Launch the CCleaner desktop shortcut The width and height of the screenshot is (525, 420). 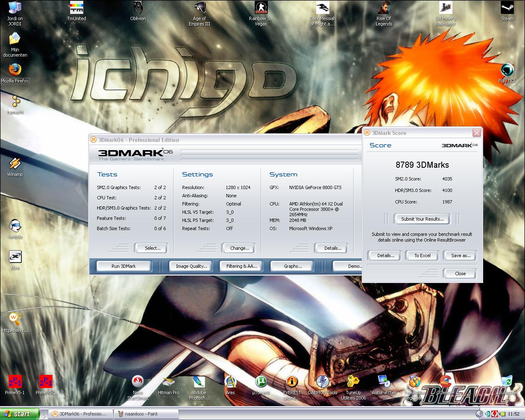(445, 385)
